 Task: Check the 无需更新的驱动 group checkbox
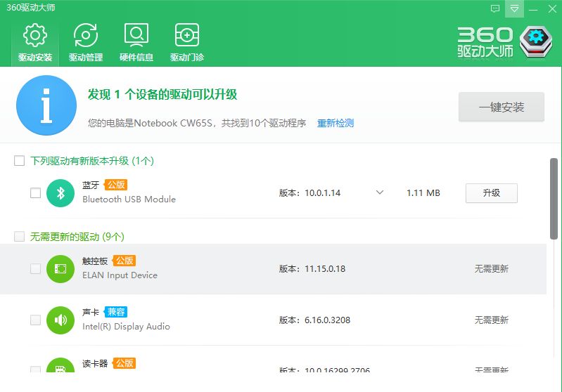[x=20, y=237]
